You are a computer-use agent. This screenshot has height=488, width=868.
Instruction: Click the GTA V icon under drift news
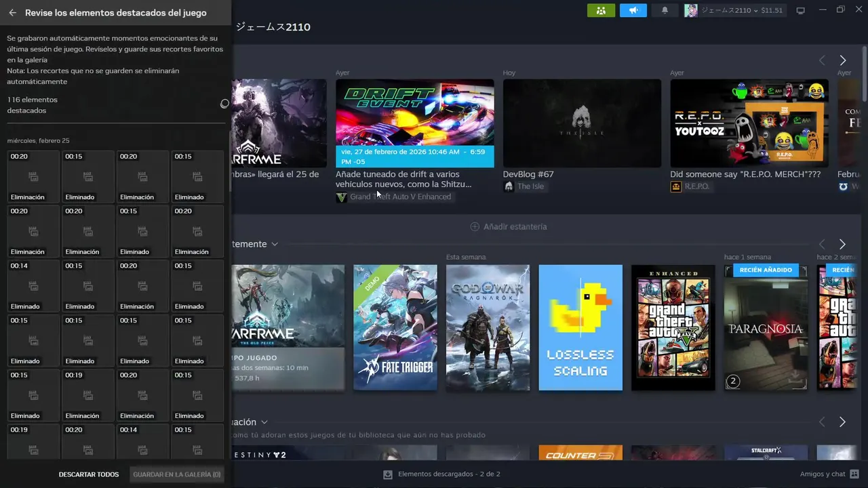(x=341, y=197)
